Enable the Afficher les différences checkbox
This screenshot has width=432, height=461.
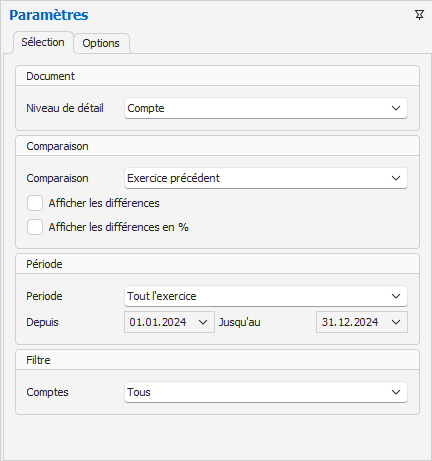point(35,203)
